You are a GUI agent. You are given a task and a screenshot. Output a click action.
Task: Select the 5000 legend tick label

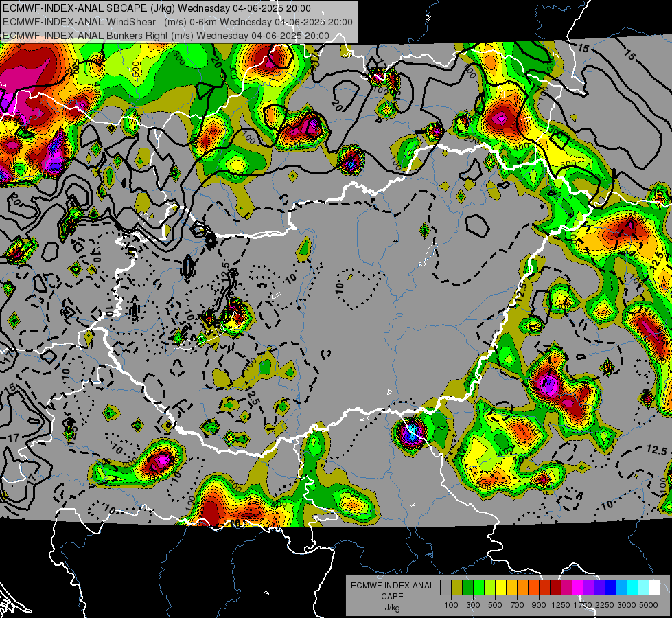[x=649, y=605]
